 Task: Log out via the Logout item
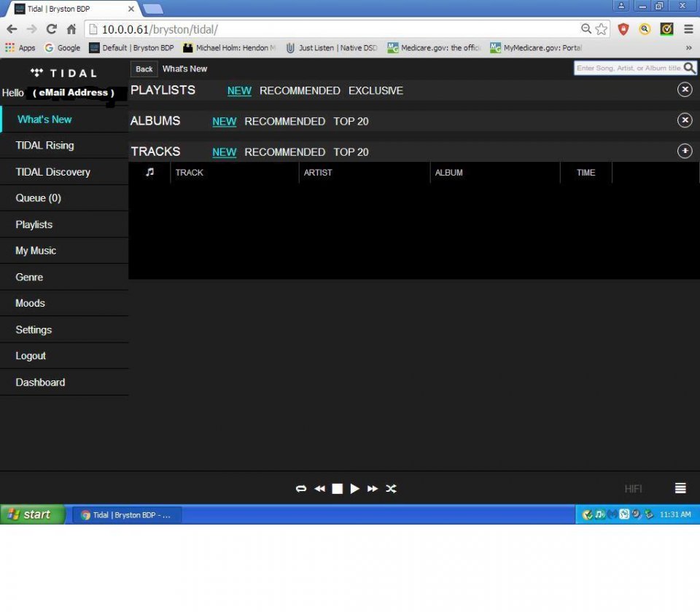pos(64,356)
